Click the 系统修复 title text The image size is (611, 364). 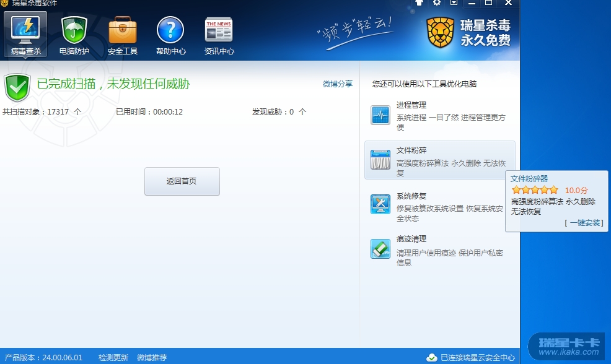point(411,196)
